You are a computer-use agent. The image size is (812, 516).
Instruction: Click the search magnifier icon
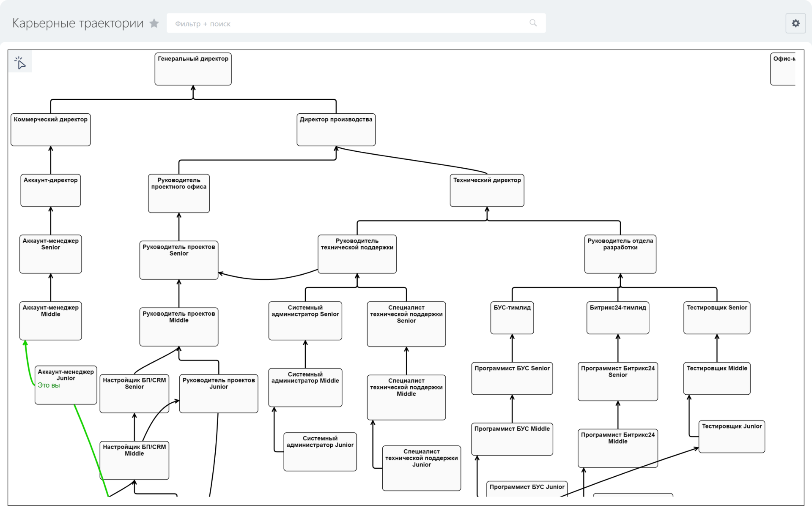pyautogui.click(x=533, y=23)
